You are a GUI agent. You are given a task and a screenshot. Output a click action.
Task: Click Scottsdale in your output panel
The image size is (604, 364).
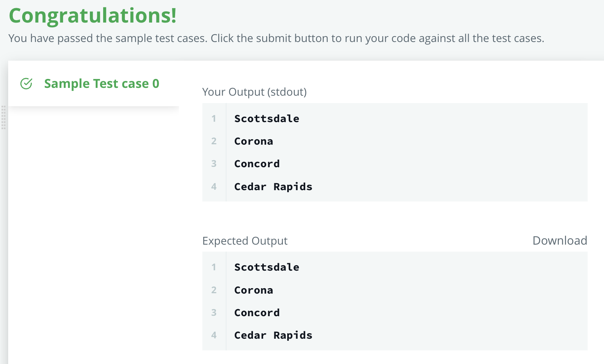267,119
